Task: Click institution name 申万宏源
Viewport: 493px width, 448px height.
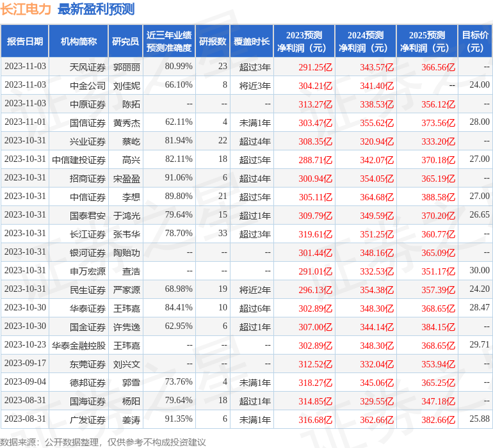Action: click(88, 271)
